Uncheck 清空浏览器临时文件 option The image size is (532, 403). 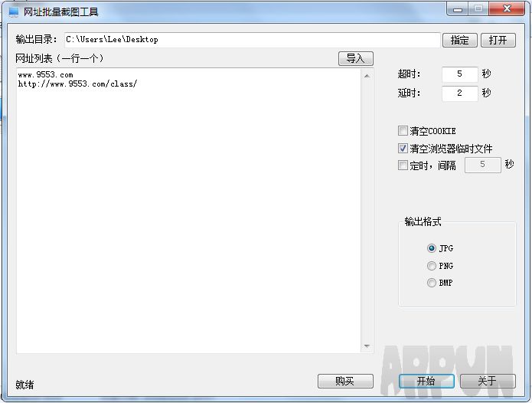click(x=403, y=148)
